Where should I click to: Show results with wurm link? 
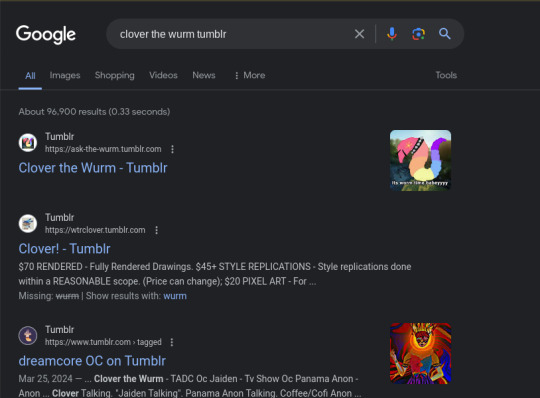(175, 296)
